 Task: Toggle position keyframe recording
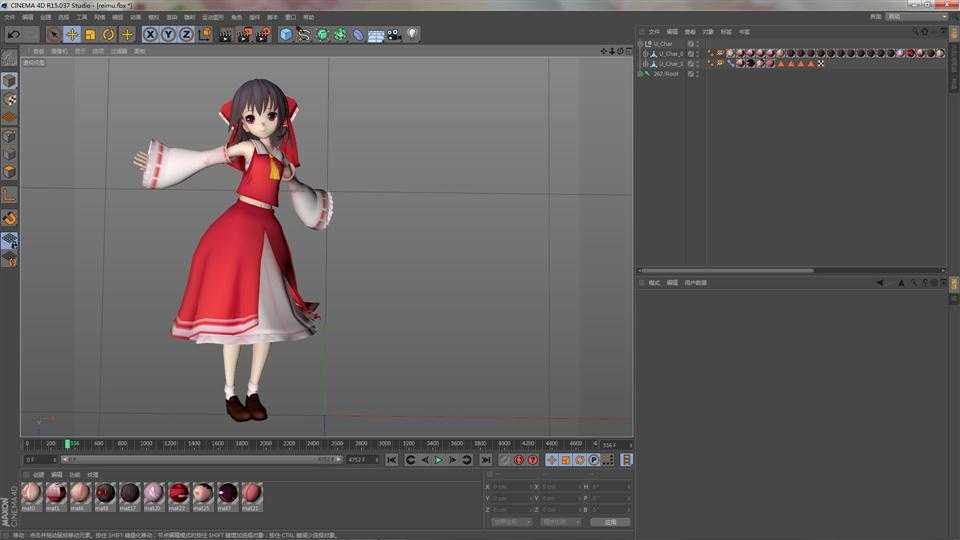(552, 460)
